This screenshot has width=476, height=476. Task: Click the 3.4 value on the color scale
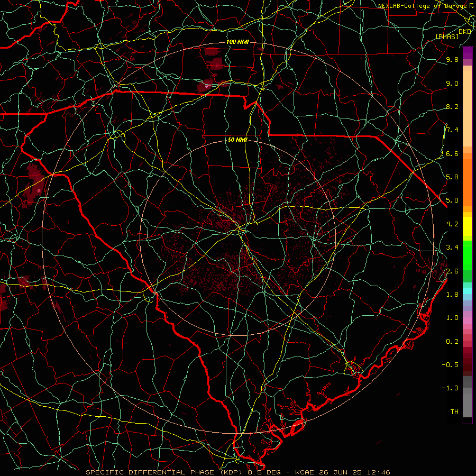452,248
